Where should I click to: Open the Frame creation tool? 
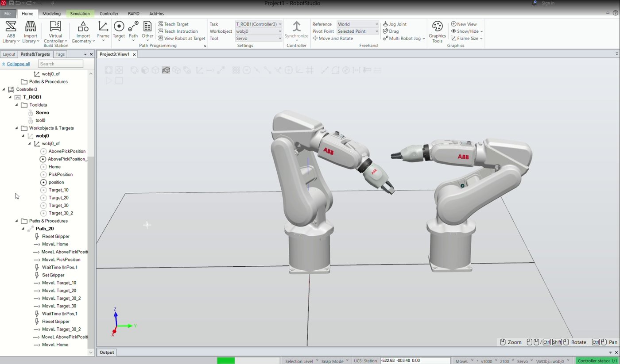point(103,32)
